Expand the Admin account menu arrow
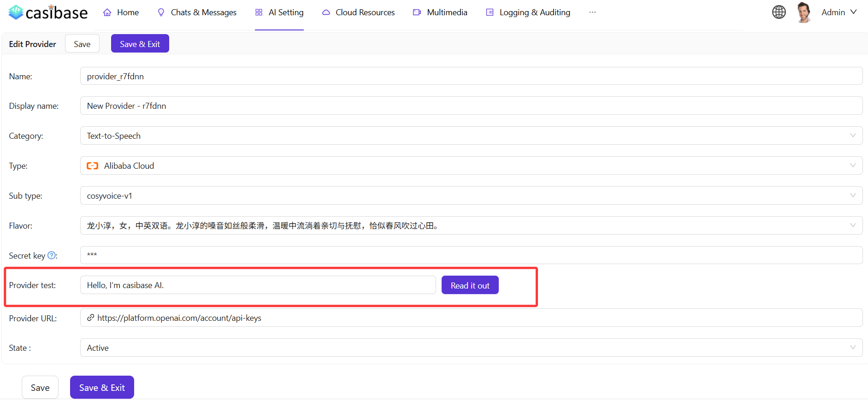Screen dimensions: 868x401 (x=853, y=12)
